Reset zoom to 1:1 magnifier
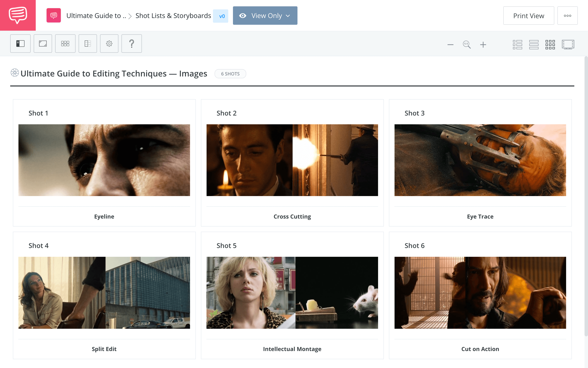This screenshot has height=368, width=588. point(467,45)
